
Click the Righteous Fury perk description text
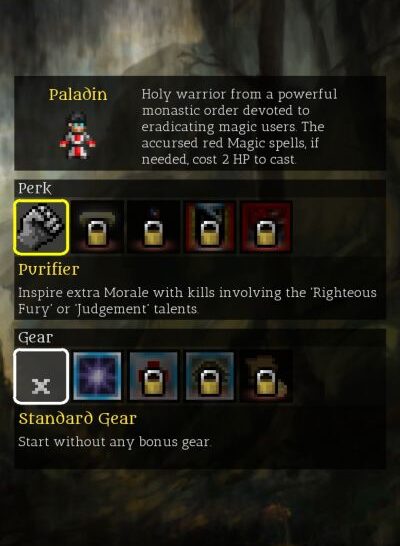pos(197,300)
